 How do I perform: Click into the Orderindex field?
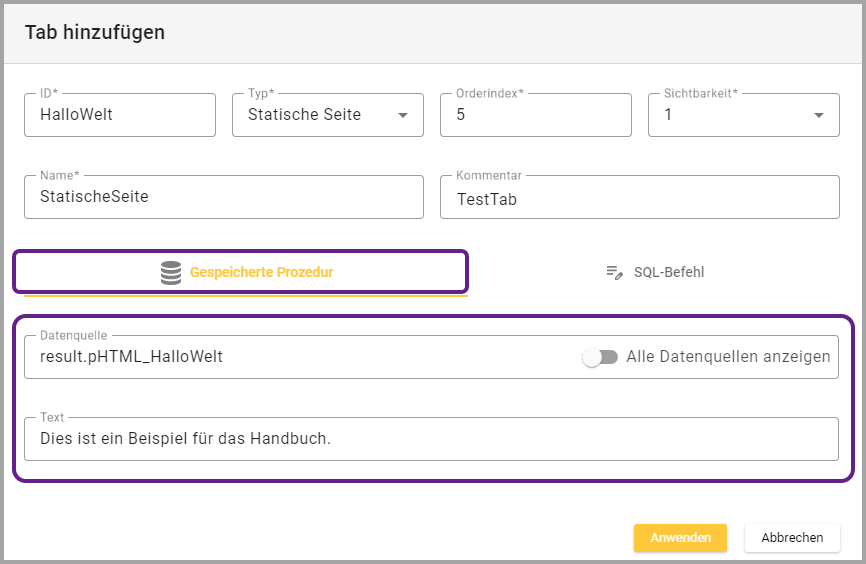pyautogui.click(x=535, y=115)
